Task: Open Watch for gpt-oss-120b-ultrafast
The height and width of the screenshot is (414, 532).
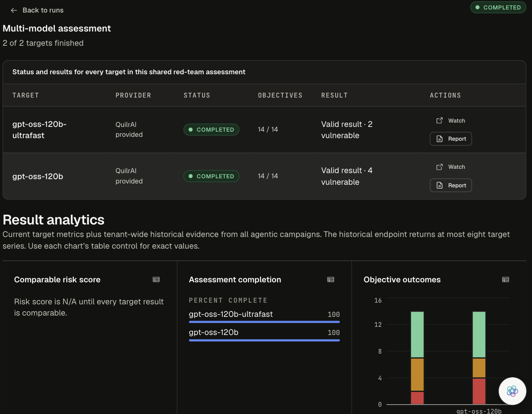Action: [x=450, y=120]
